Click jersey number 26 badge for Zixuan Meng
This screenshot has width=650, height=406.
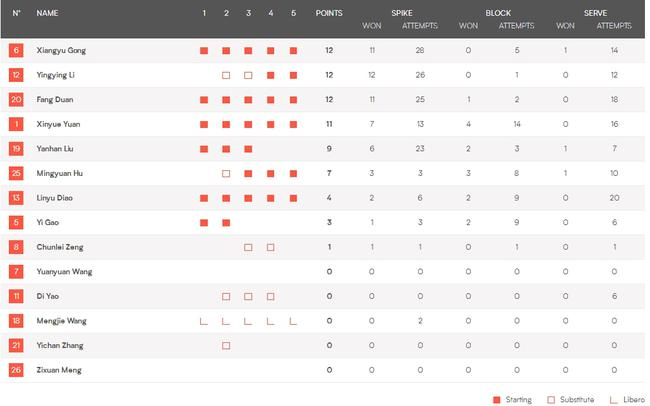click(16, 370)
